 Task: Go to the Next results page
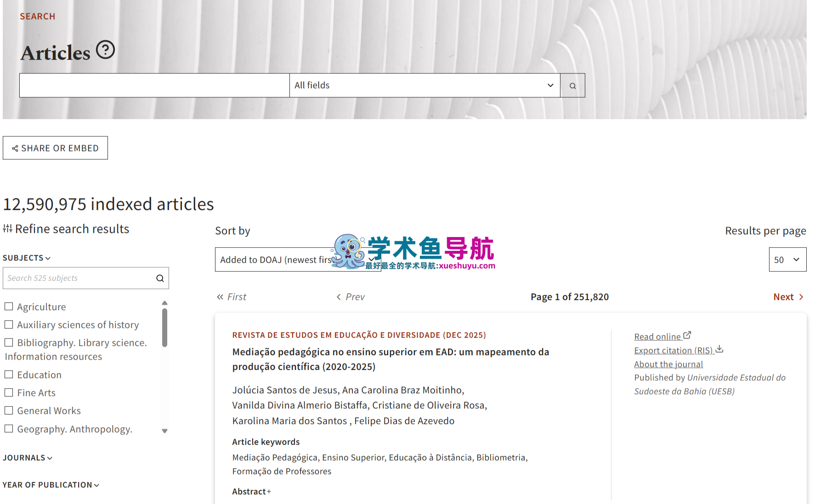(x=788, y=297)
